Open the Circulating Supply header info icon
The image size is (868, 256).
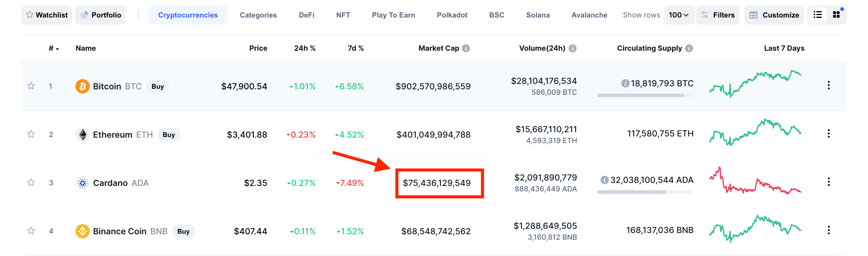[x=689, y=48]
